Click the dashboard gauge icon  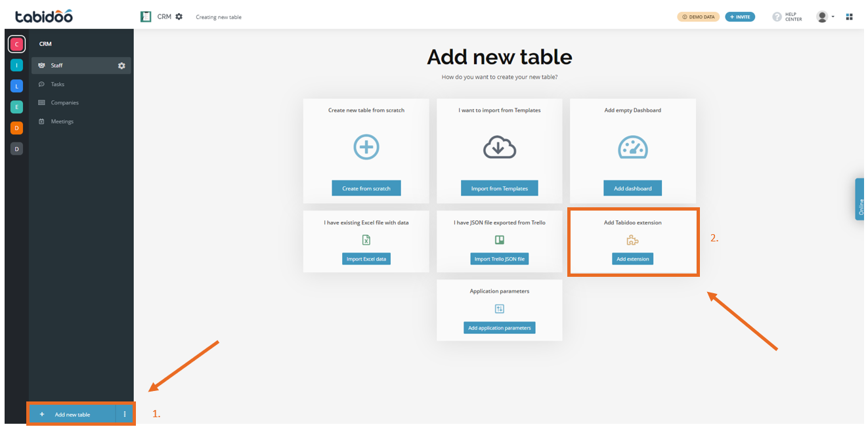[x=633, y=148]
